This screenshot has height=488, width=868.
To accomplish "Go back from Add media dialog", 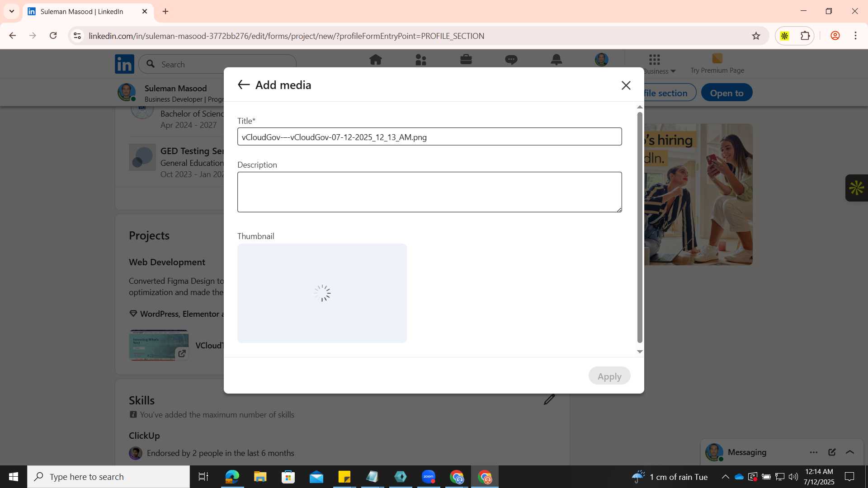I will click(x=244, y=85).
